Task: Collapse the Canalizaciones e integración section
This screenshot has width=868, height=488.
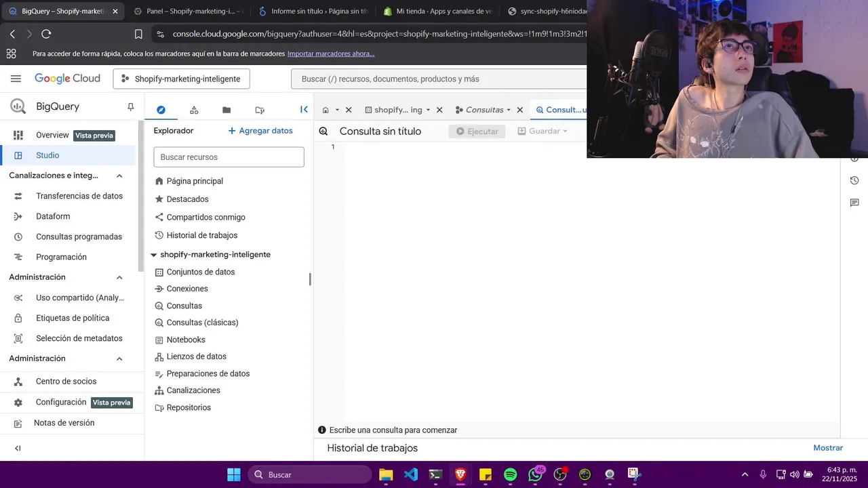Action: point(119,176)
